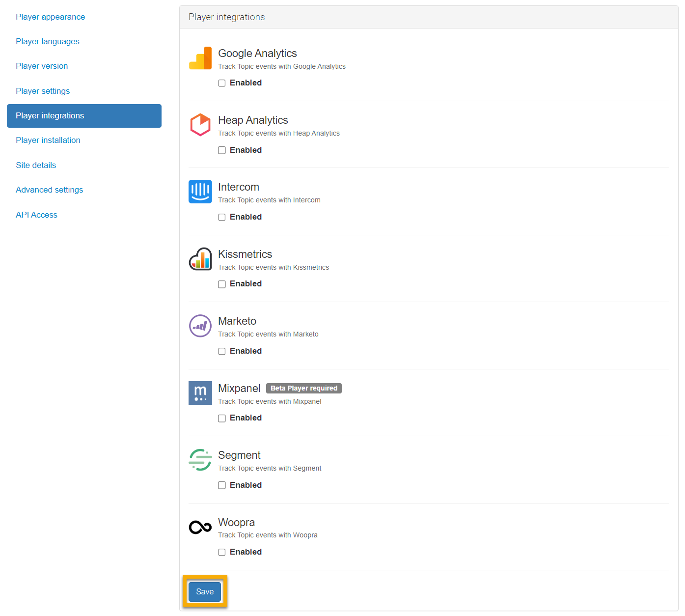Enable the Google Analytics integration checkbox
The image size is (685, 616).
(222, 83)
